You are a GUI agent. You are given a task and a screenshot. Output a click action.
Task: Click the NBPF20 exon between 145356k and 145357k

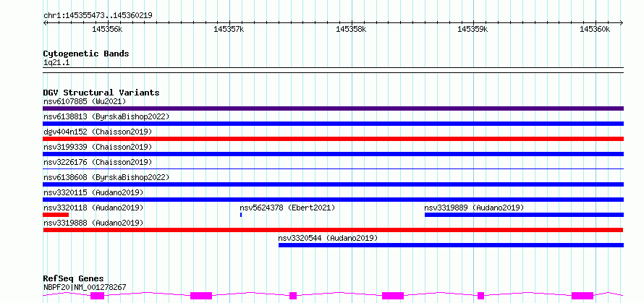pyautogui.click(x=201, y=296)
